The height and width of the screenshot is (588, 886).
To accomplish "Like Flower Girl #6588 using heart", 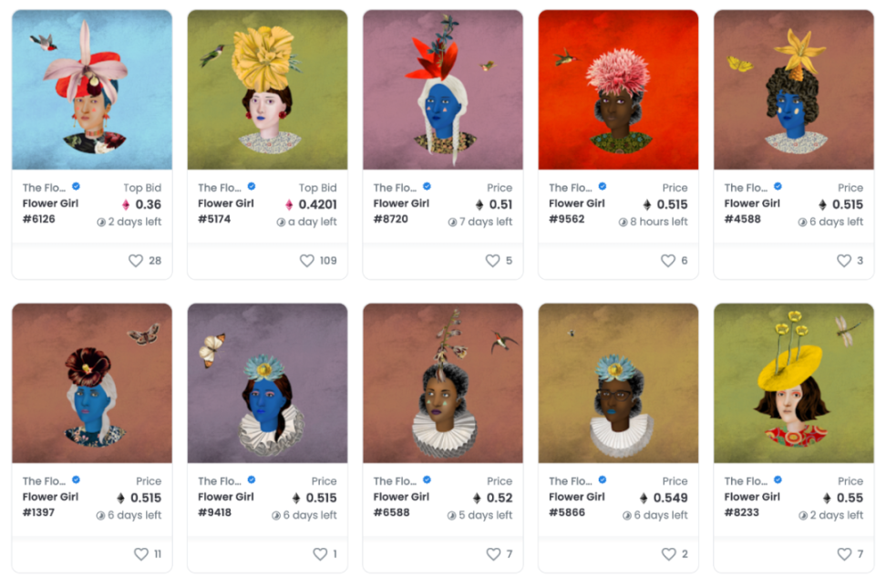I will tap(493, 554).
